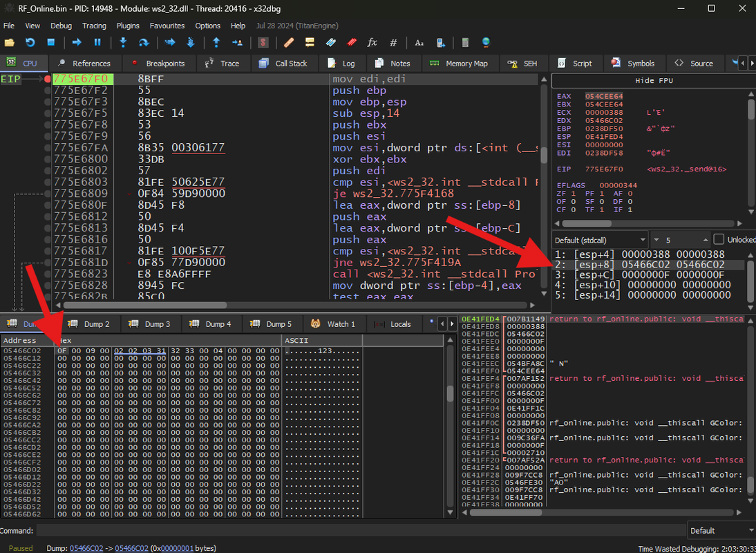This screenshot has height=553, width=756.
Task: Open the Variables hash icon
Action: coord(393,42)
